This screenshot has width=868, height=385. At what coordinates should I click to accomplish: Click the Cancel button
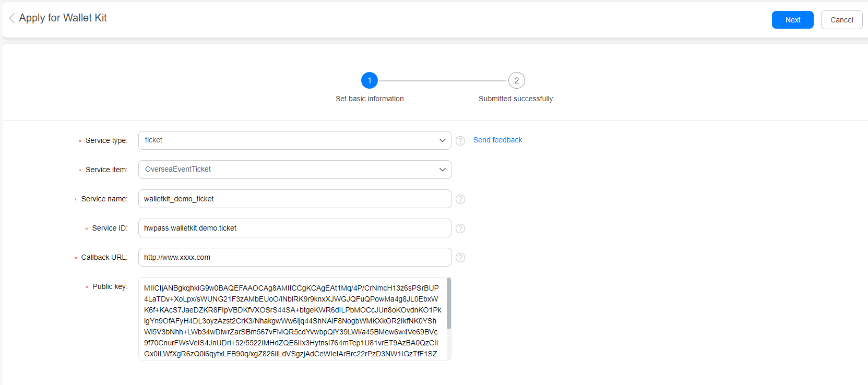(x=841, y=20)
